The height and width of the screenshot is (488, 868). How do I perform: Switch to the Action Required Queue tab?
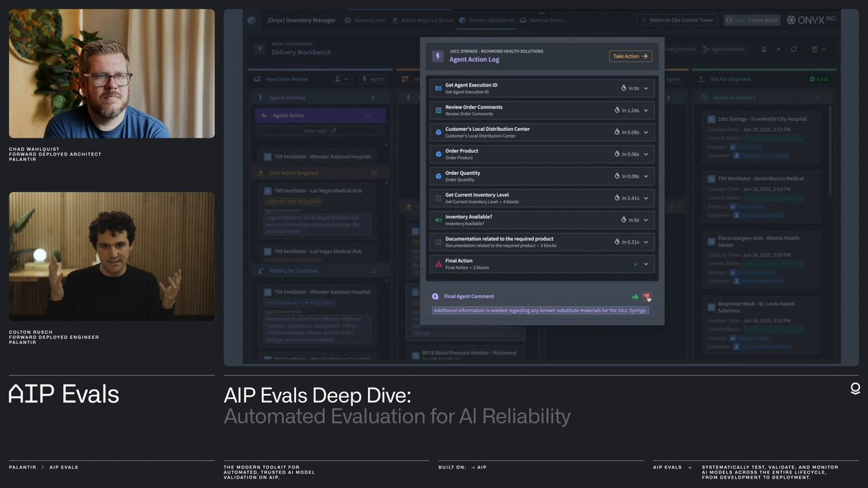(422, 20)
